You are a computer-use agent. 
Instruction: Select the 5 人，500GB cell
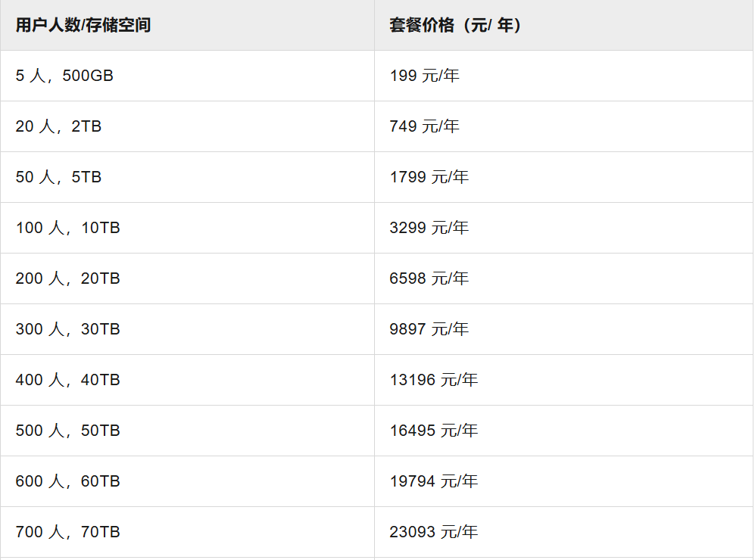click(x=64, y=76)
